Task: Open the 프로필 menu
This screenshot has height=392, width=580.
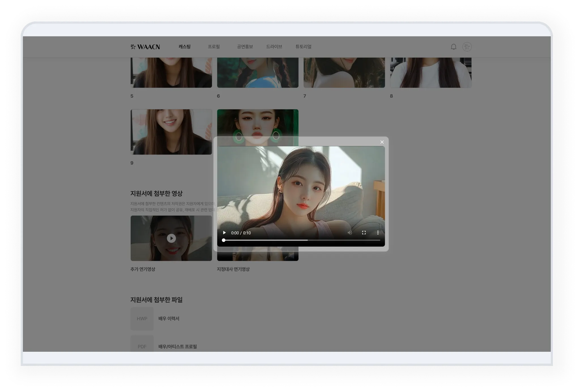Action: pos(214,47)
